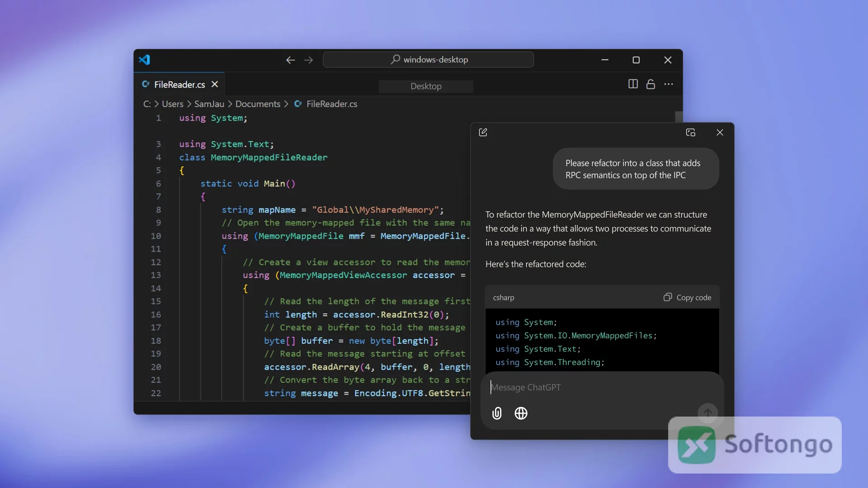
Task: Start a new chat in ChatGPT panel
Action: click(483, 133)
